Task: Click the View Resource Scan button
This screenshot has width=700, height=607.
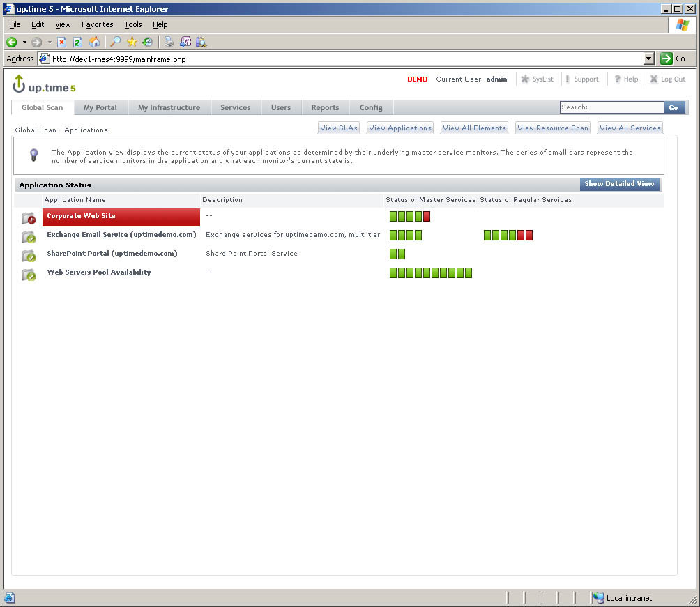Action: 553,128
